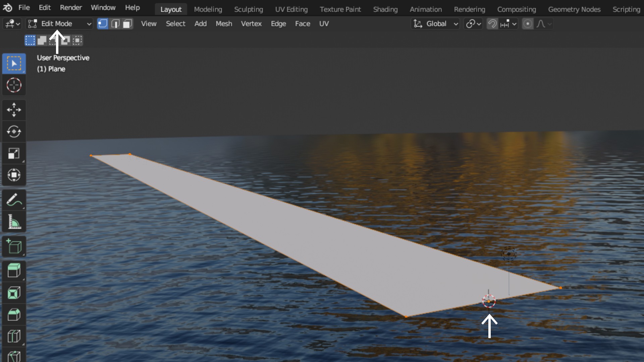Activate the Move tool
This screenshot has width=644, height=362.
pyautogui.click(x=14, y=110)
